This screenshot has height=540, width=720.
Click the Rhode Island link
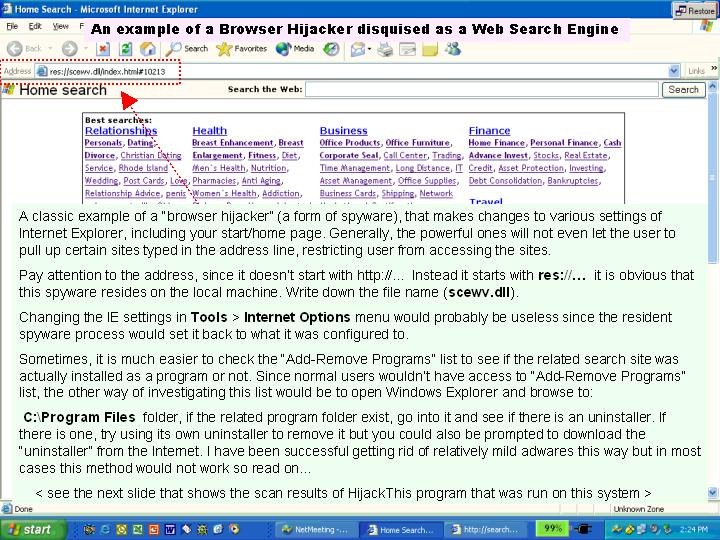coord(143,168)
